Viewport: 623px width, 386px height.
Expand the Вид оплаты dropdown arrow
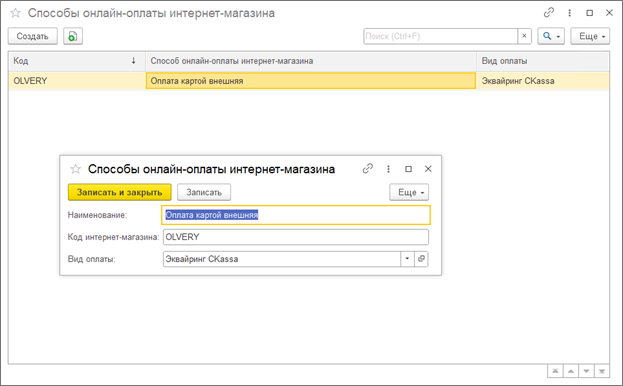point(407,259)
